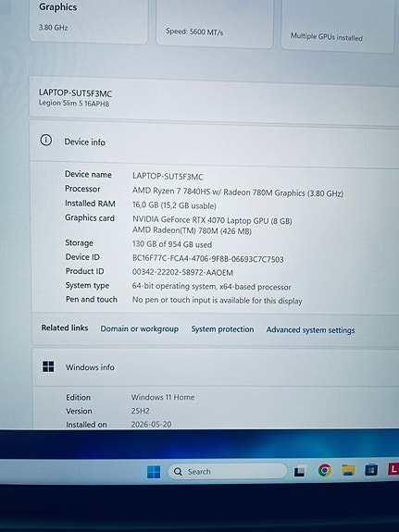The width and height of the screenshot is (399, 532).
Task: Collapse the Windows info section header
Action: (x=216, y=368)
